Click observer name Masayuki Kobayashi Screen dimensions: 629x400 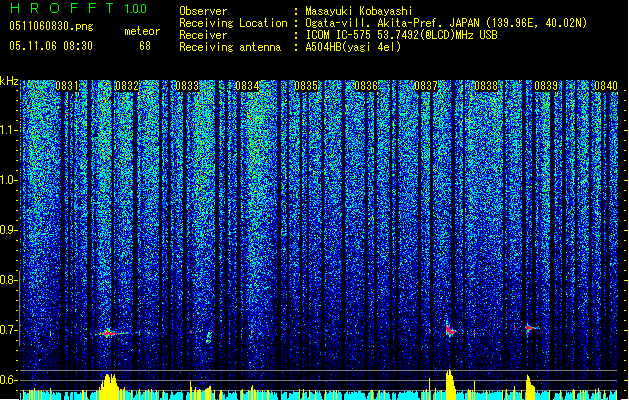359,11
